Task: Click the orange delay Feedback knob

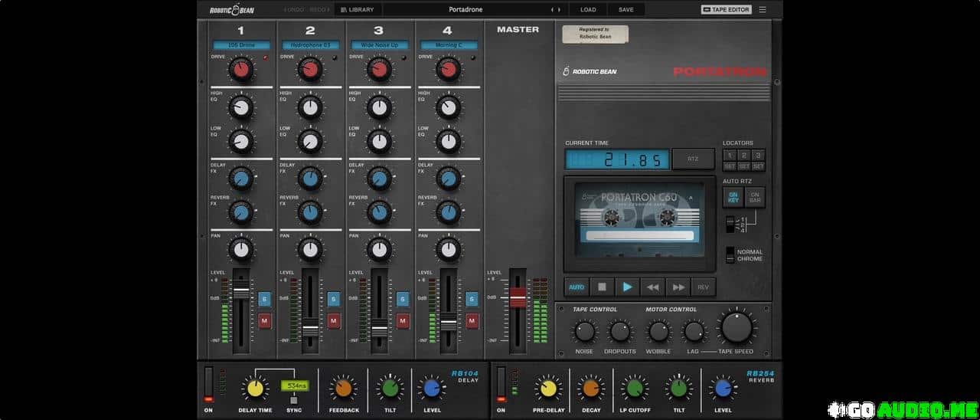Action: coord(343,389)
